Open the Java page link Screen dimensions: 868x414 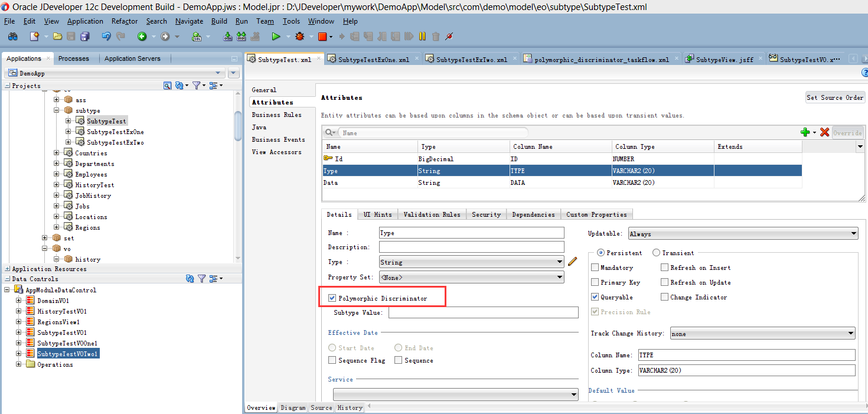(259, 127)
